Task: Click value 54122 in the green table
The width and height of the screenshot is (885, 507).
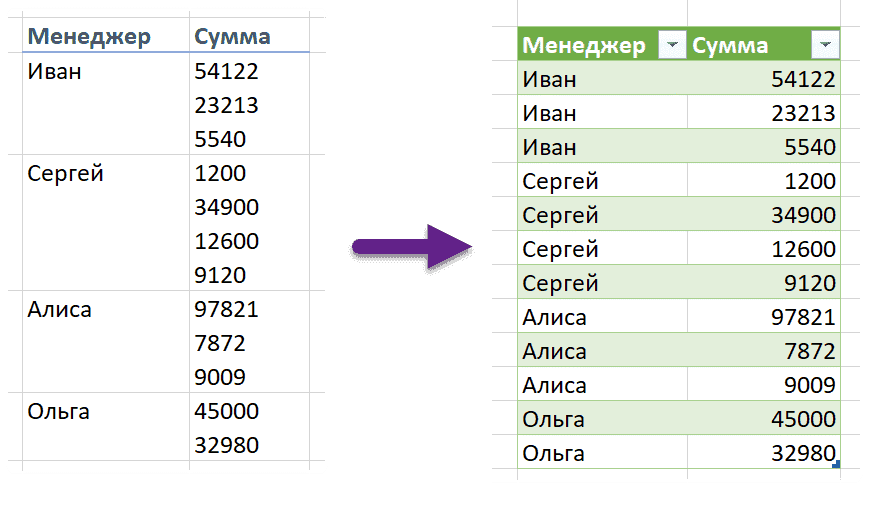Action: [x=803, y=80]
